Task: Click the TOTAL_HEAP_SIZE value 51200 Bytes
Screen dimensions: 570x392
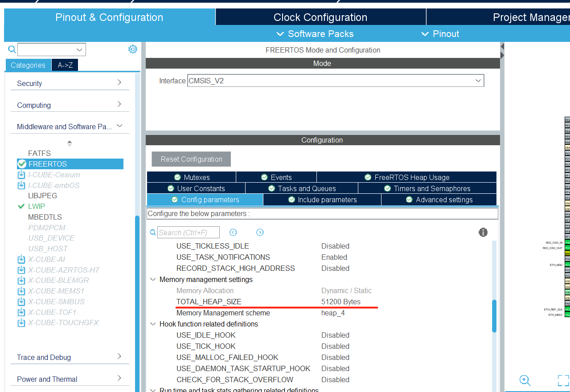Action: (341, 302)
